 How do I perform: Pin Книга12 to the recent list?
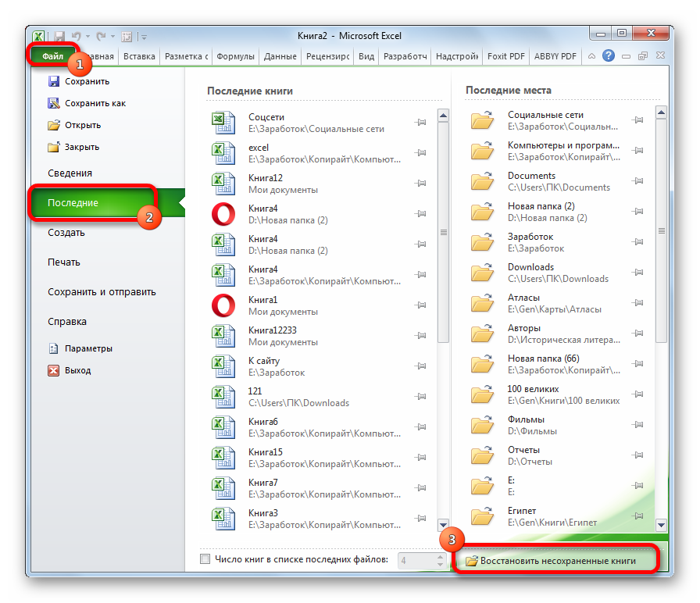point(420,183)
